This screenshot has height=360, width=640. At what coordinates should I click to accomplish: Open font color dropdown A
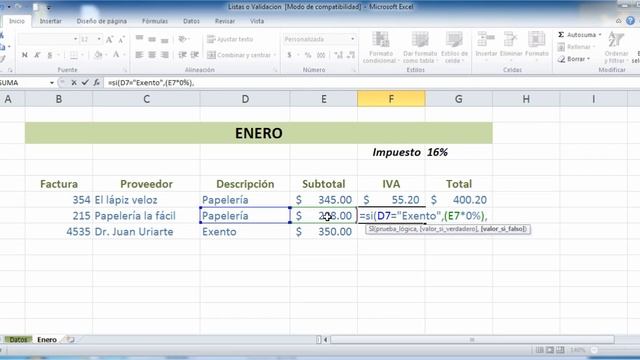click(124, 55)
